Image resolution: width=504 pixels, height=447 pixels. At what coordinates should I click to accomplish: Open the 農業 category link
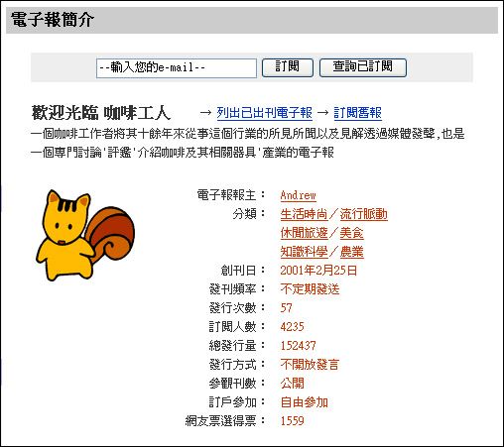pyautogui.click(x=351, y=252)
